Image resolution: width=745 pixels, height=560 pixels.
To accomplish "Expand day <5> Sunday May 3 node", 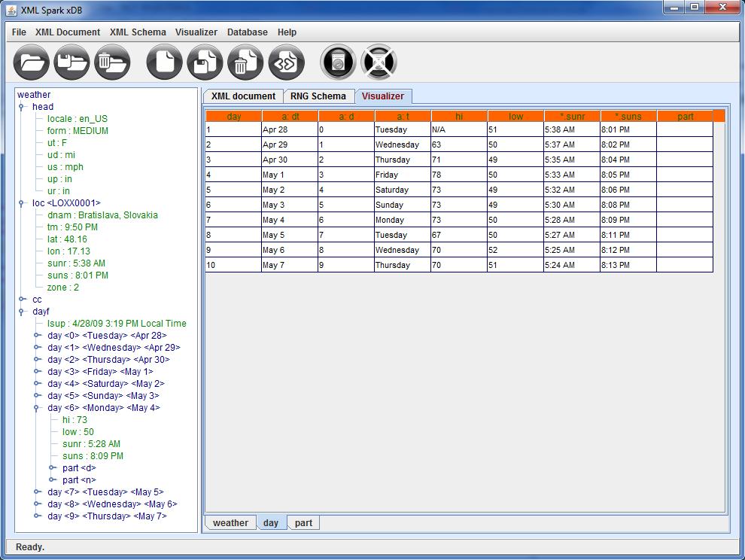I will pos(37,395).
